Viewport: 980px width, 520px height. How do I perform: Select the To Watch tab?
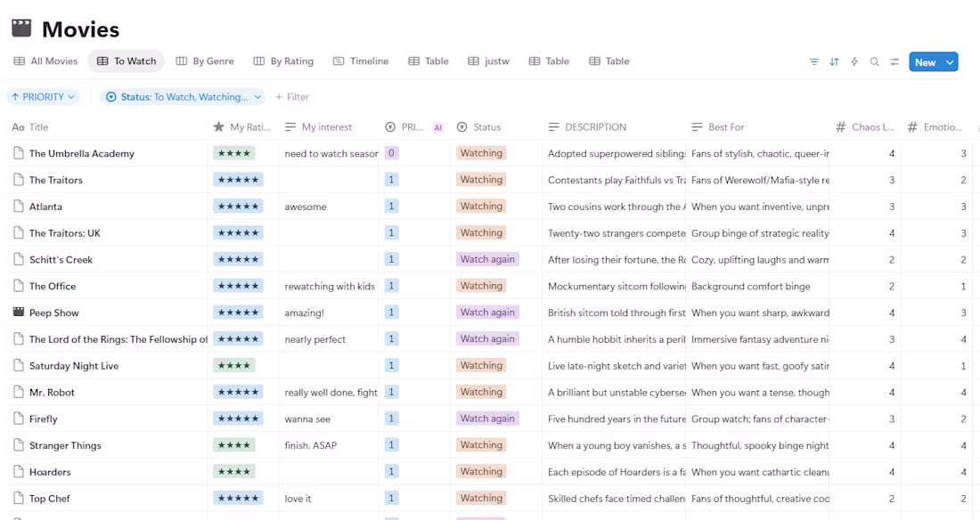127,61
